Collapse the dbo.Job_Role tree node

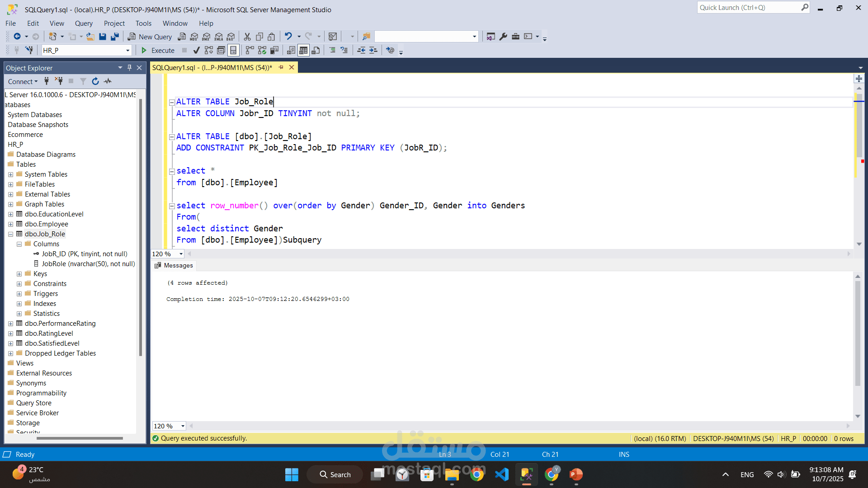coord(10,234)
